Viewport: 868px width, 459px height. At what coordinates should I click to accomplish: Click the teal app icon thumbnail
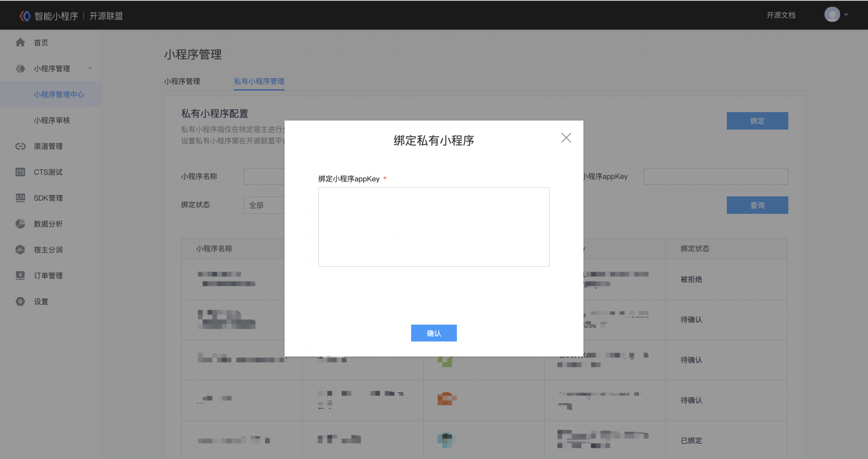pos(446,440)
